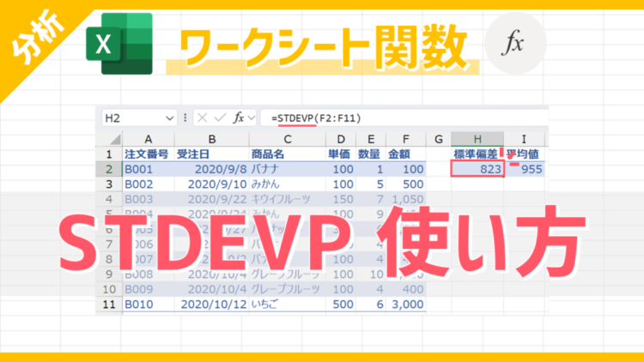Click the 単価 cell showing 150
Image resolution: width=644 pixels, height=362 pixels.
[x=341, y=199]
